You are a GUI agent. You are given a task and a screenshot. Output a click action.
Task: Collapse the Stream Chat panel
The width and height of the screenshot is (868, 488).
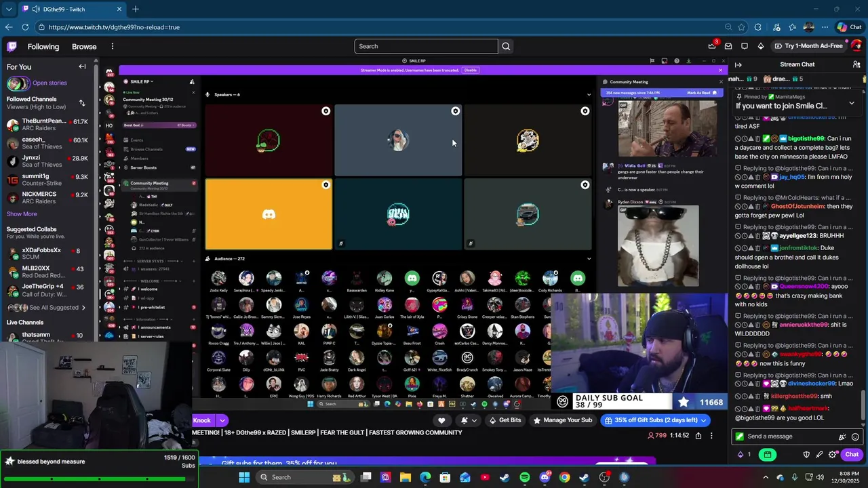pos(738,65)
